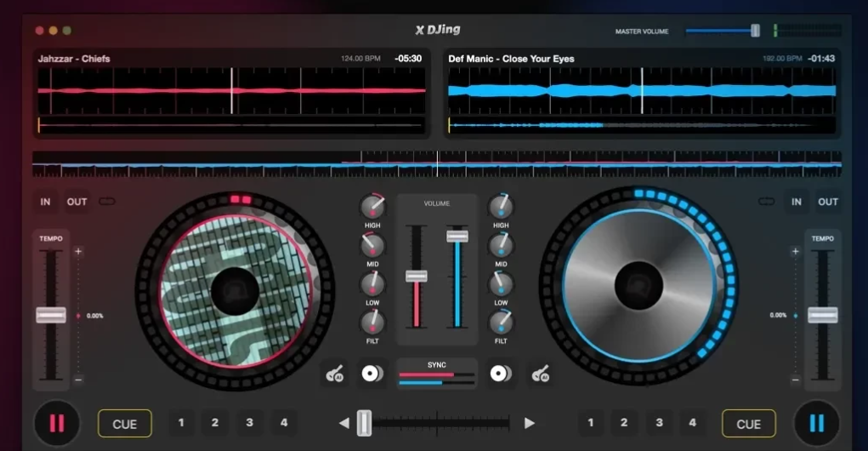Set loop IN on right deck
This screenshot has width=868, height=451.
coord(796,202)
